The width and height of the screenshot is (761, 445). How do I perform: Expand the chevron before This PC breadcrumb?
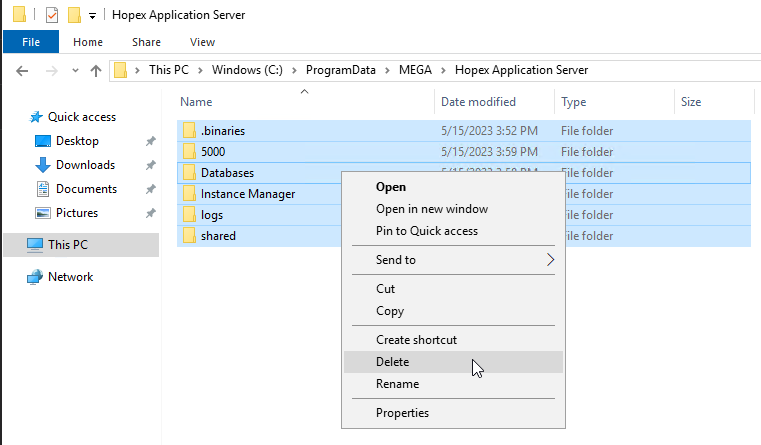[x=137, y=70]
